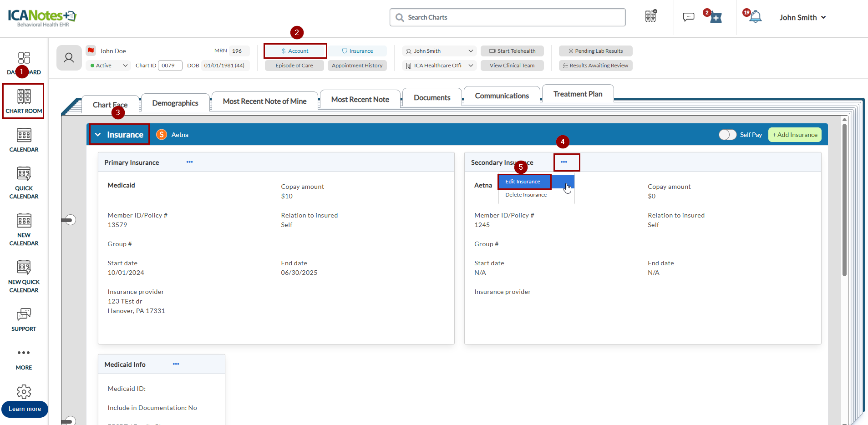This screenshot has width=868, height=425.
Task: Switch to the Demographics tab
Action: [175, 103]
